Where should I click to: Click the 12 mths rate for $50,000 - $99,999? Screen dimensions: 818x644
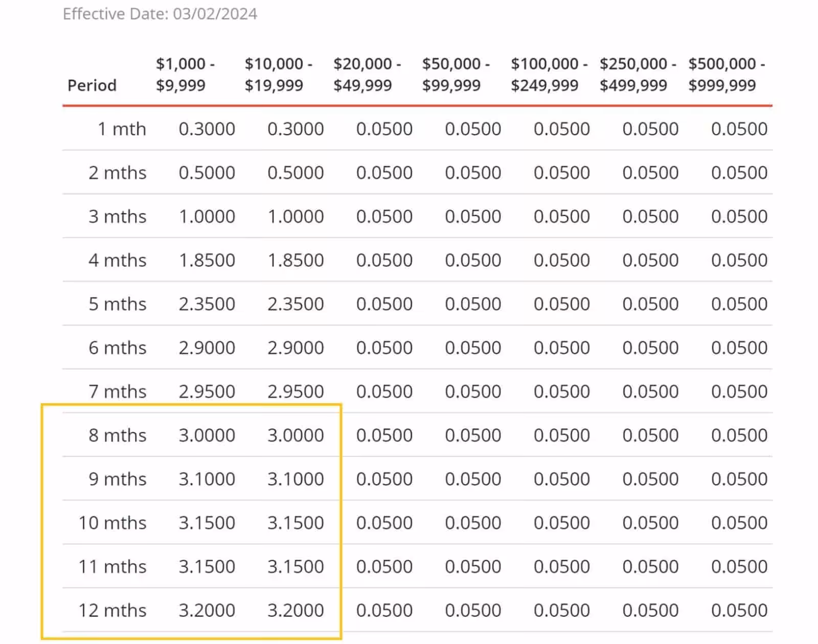point(473,610)
